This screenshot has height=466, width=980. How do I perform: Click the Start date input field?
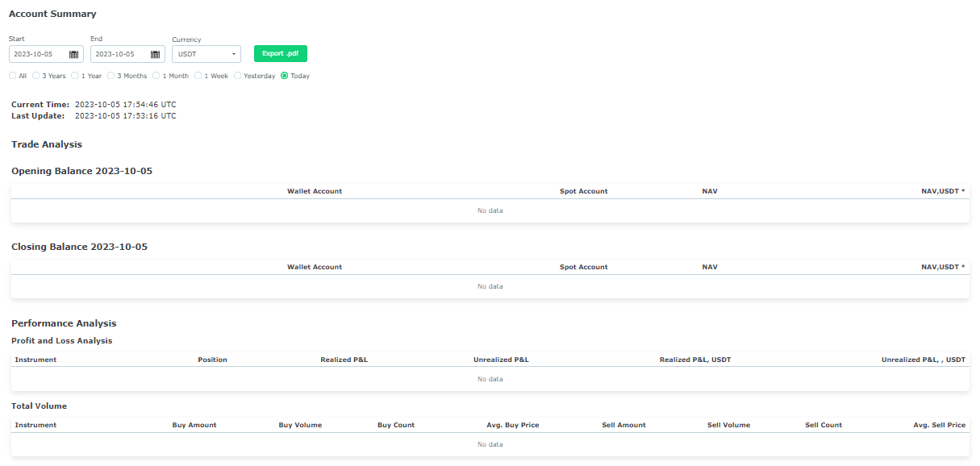pyautogui.click(x=46, y=54)
